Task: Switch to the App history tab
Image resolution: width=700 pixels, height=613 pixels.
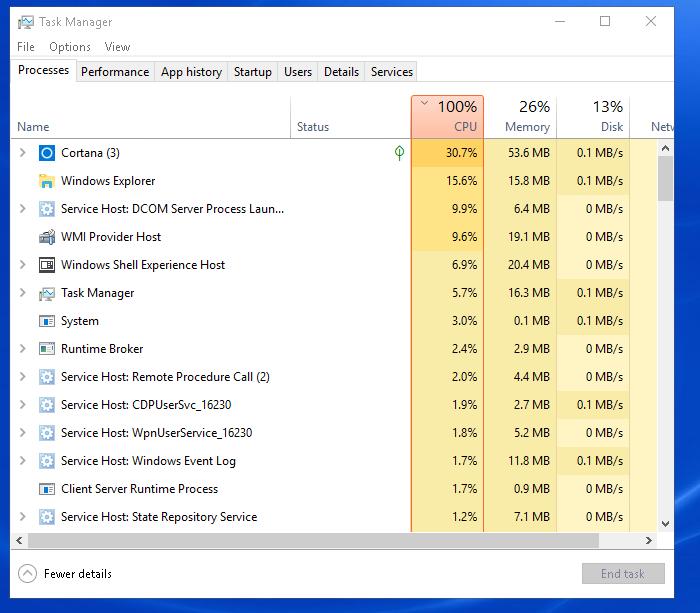Action: click(192, 72)
